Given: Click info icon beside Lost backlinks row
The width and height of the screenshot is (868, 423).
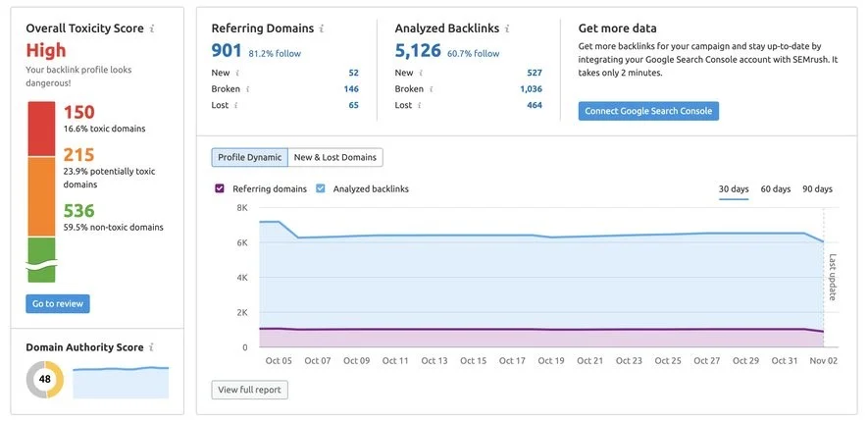Looking at the screenshot, I should point(421,105).
